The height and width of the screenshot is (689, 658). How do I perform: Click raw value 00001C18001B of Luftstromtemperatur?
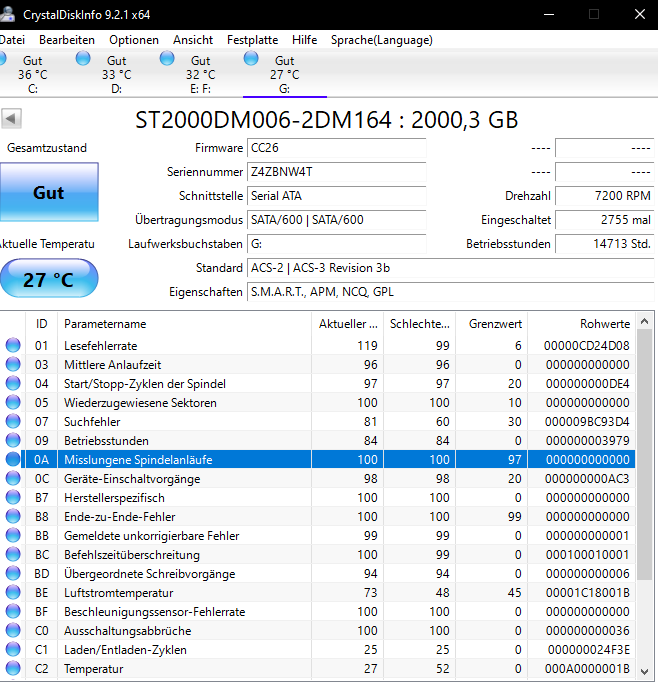[x=588, y=593]
